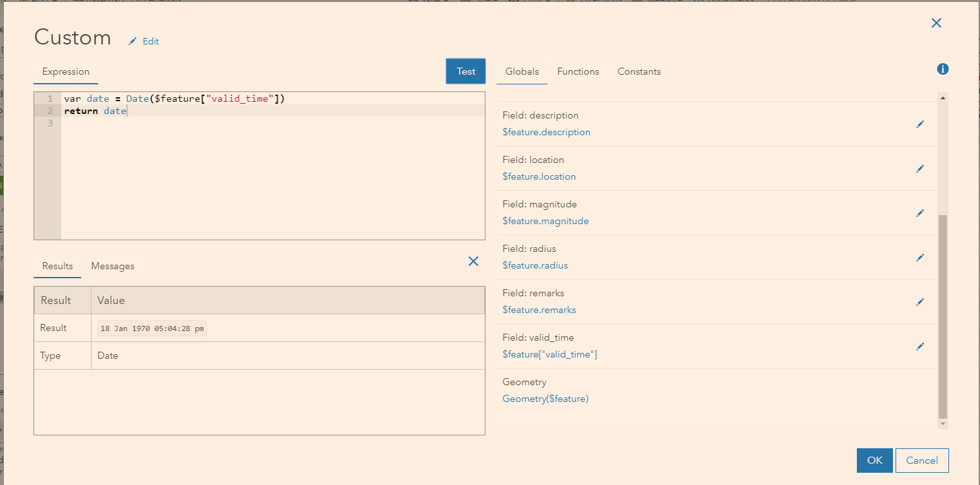980x485 pixels.
Task: Click the blue info icon
Action: (x=943, y=69)
